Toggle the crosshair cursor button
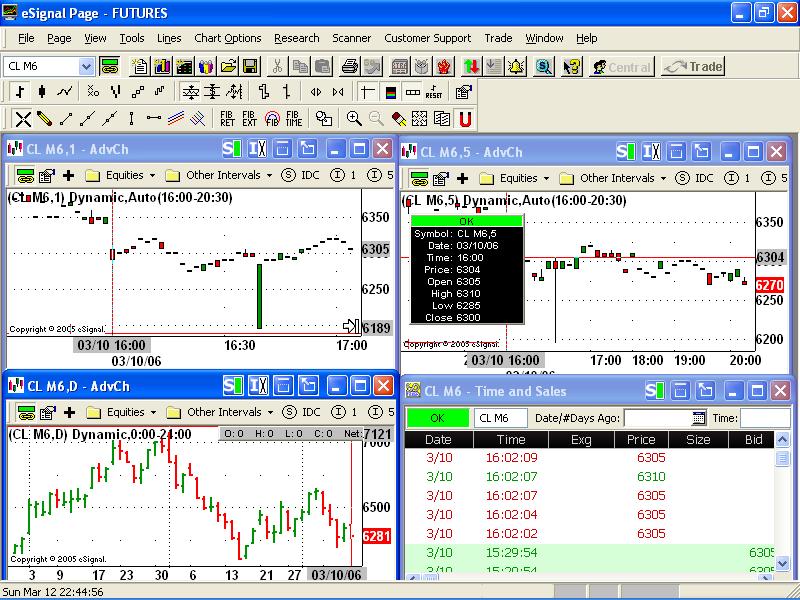 point(367,92)
